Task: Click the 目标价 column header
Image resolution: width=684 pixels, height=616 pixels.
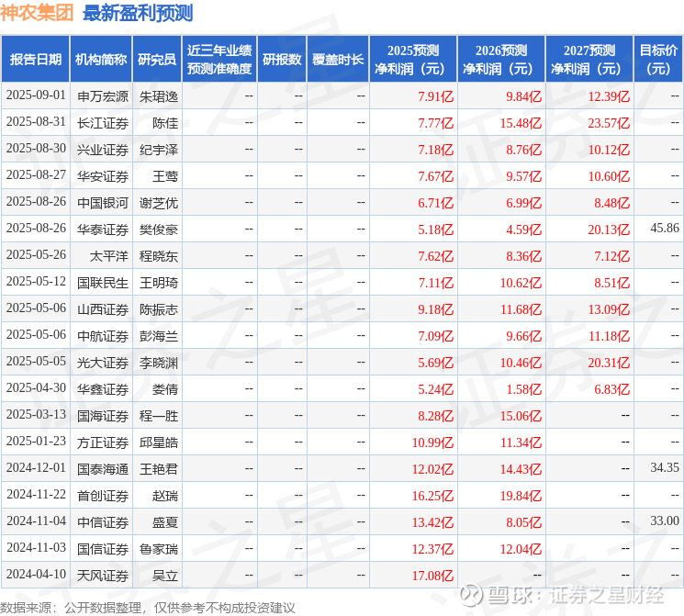Action: pos(657,60)
